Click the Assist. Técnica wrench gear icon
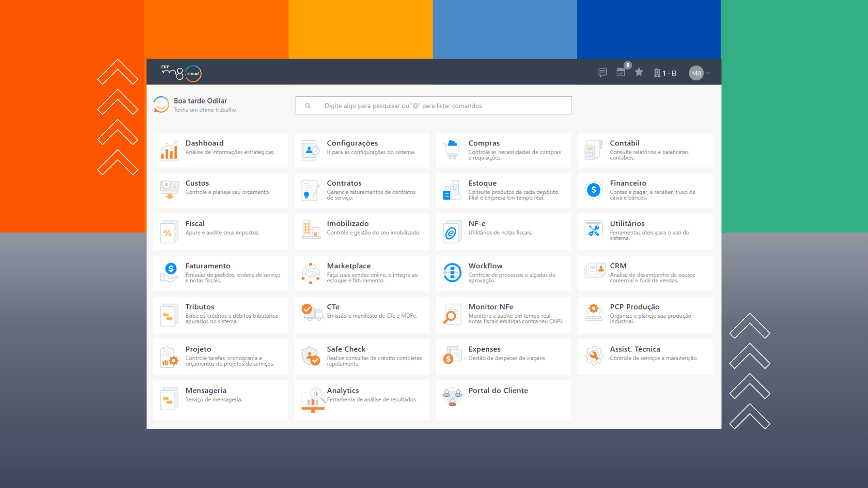Screen dimensions: 868x488 tap(593, 356)
